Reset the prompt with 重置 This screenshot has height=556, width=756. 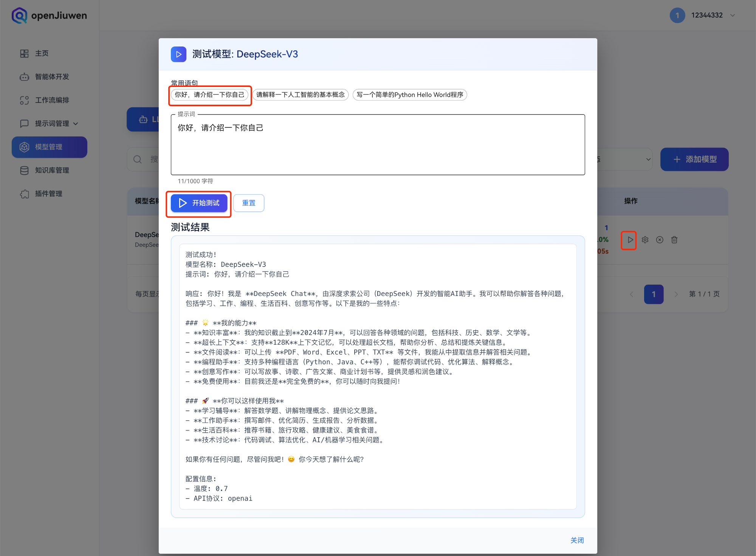click(x=249, y=203)
